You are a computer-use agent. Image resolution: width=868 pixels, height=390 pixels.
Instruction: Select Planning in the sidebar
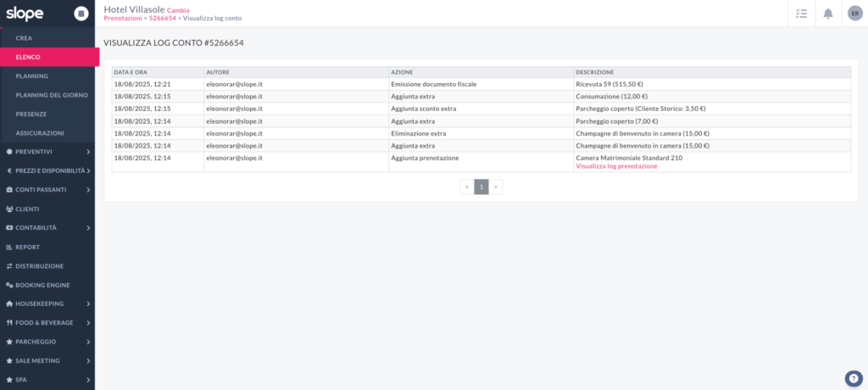click(32, 76)
